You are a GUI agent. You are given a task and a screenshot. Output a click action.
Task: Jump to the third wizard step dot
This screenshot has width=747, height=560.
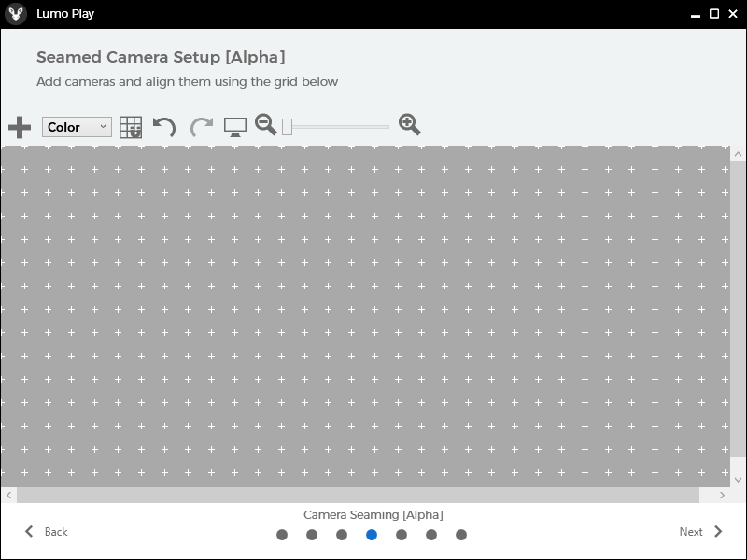pos(342,535)
